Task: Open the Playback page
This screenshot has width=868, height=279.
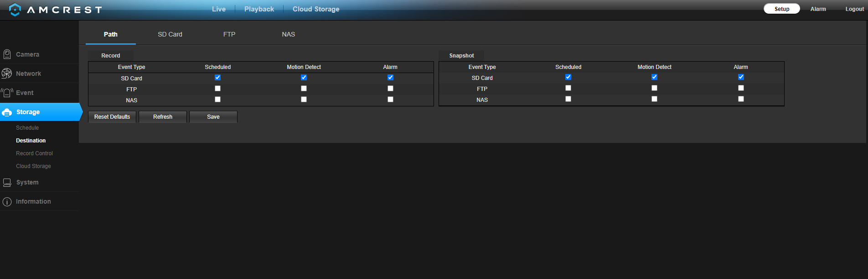Action: tap(259, 9)
